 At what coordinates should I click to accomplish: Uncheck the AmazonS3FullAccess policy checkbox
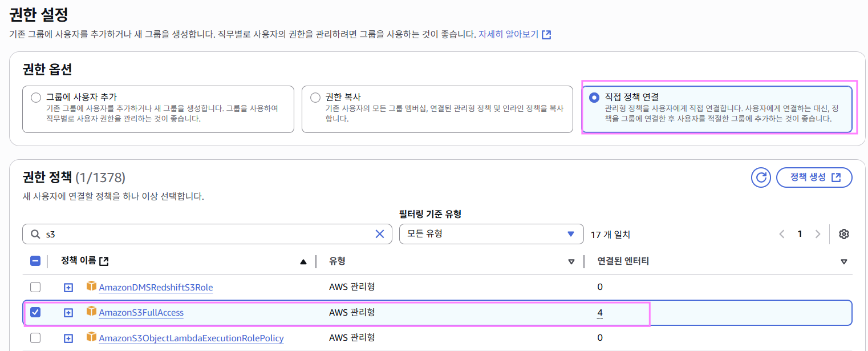(35, 312)
